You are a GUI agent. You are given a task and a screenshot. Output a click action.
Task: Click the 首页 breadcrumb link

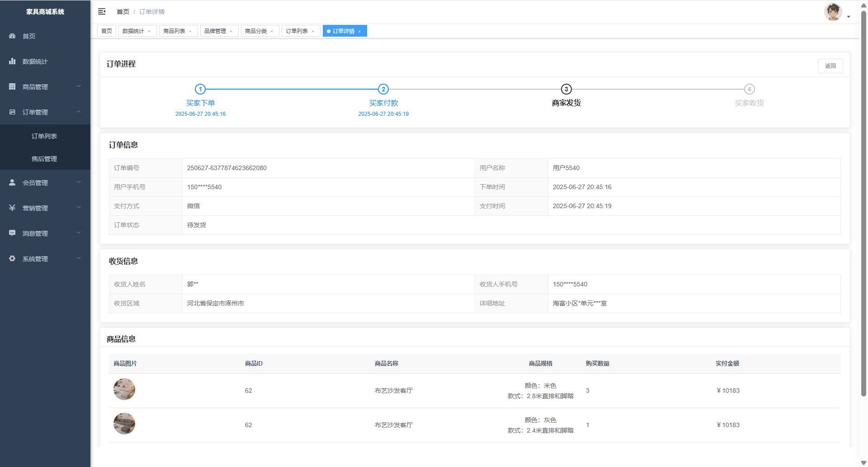123,12
